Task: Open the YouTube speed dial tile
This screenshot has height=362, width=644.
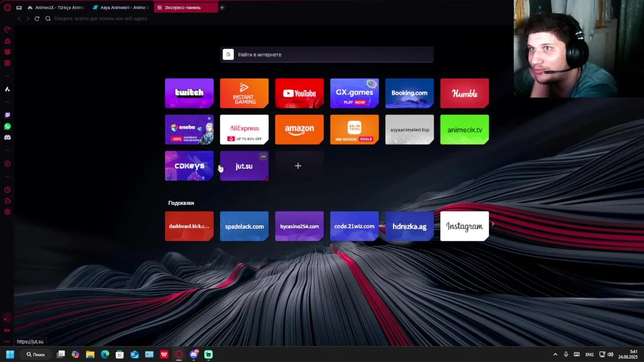Action: click(299, 93)
